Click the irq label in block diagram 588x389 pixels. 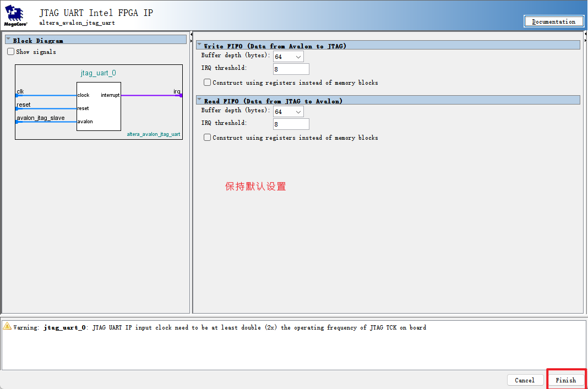pyautogui.click(x=177, y=91)
